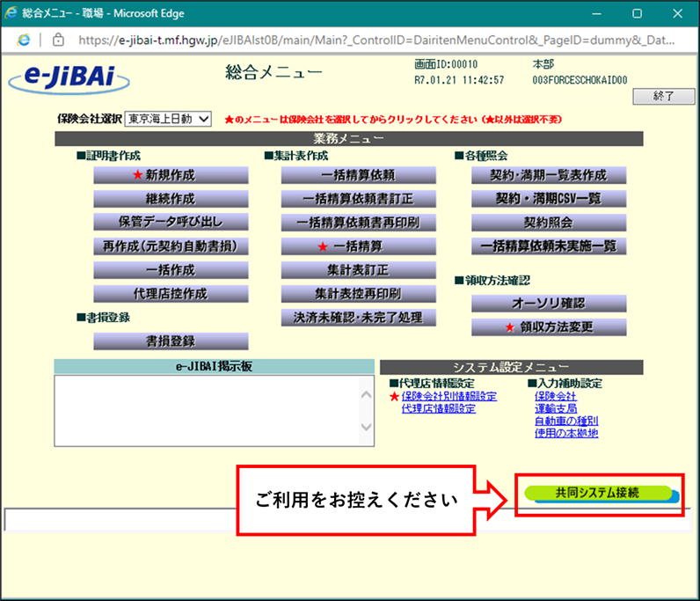Open 一括精算依頼
This screenshot has height=601, width=700.
(358, 175)
